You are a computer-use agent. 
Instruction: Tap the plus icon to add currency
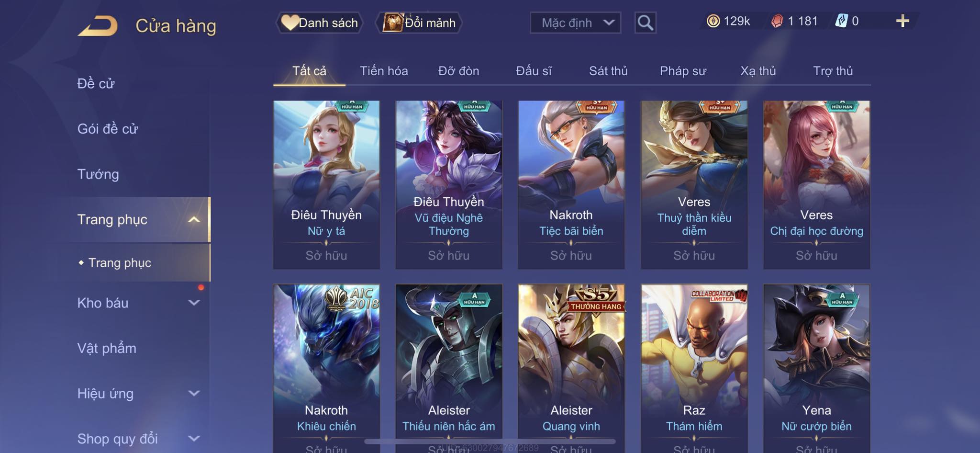(x=902, y=21)
